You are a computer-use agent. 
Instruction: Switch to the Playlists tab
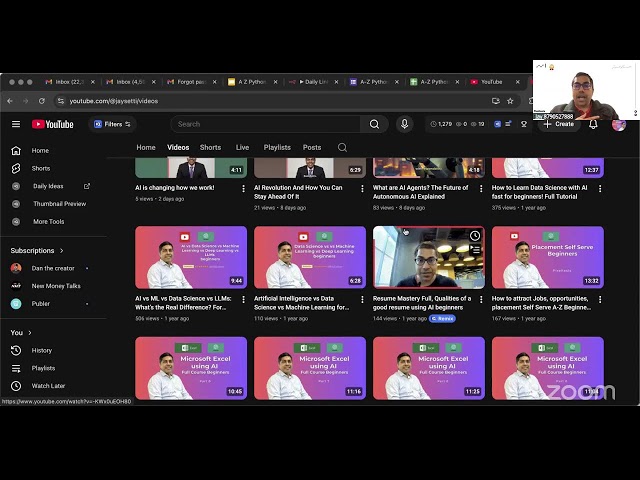pyautogui.click(x=277, y=147)
